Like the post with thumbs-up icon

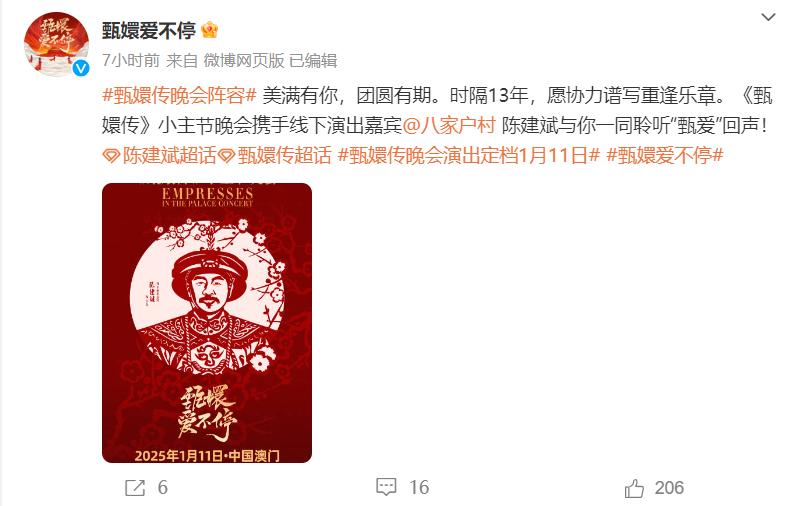coord(634,488)
